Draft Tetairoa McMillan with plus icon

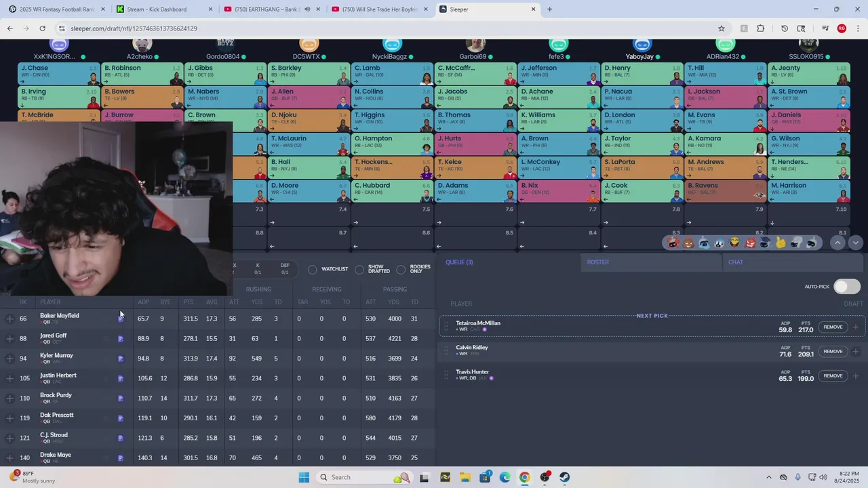click(855, 327)
